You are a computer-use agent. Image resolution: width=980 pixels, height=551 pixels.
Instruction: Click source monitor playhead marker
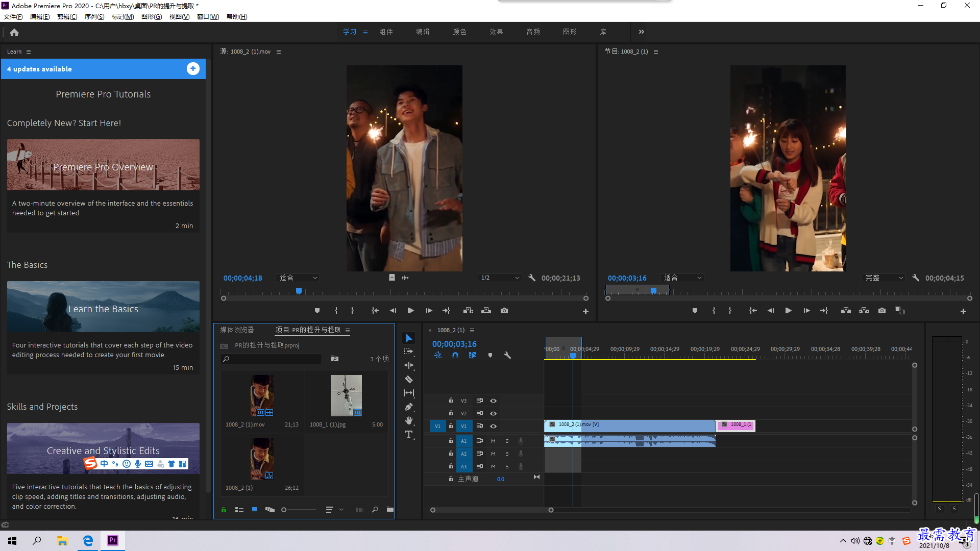(x=299, y=291)
